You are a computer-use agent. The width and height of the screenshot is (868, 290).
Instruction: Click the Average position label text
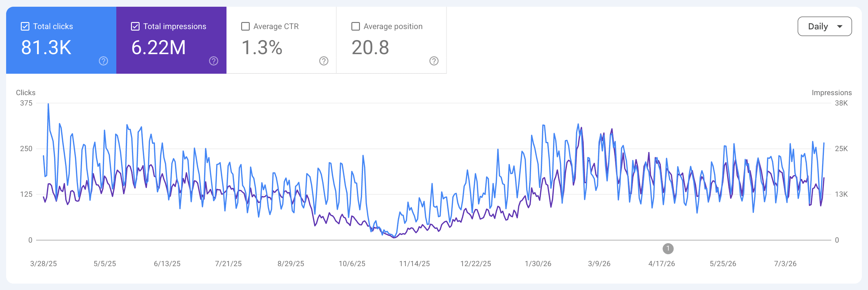[393, 26]
